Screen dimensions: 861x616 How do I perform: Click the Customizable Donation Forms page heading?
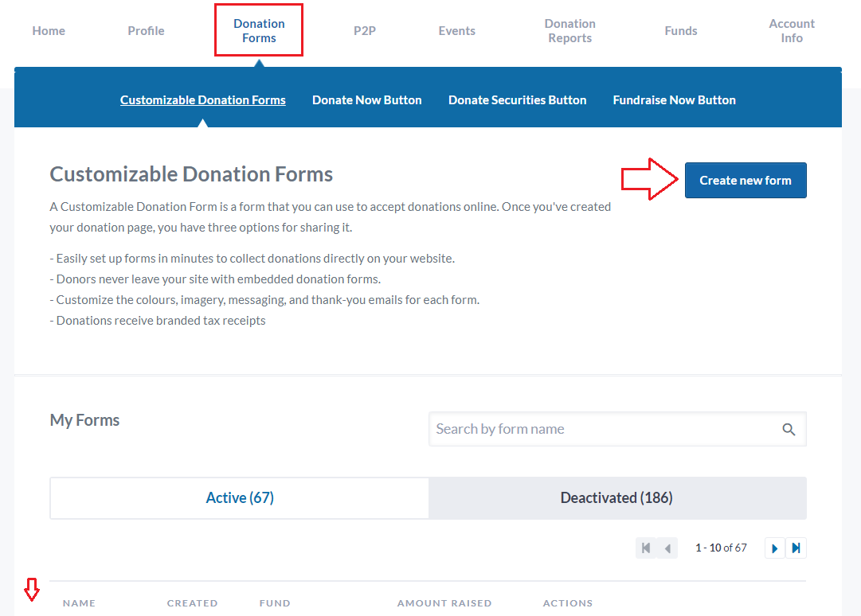pos(192,174)
